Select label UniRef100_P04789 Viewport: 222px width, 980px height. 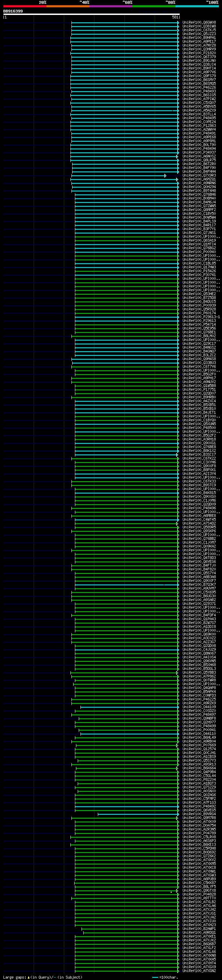199,833
